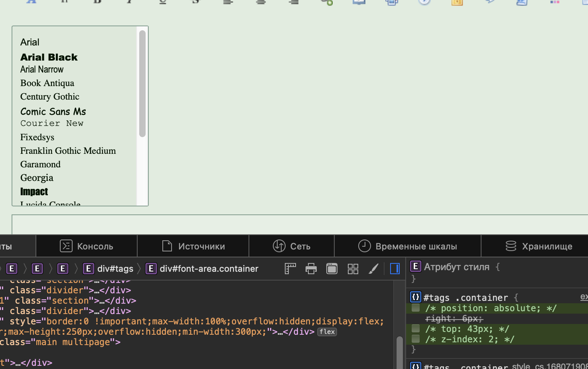Click the paint brush icon
Image resolution: width=588 pixels, height=369 pixels.
click(373, 269)
